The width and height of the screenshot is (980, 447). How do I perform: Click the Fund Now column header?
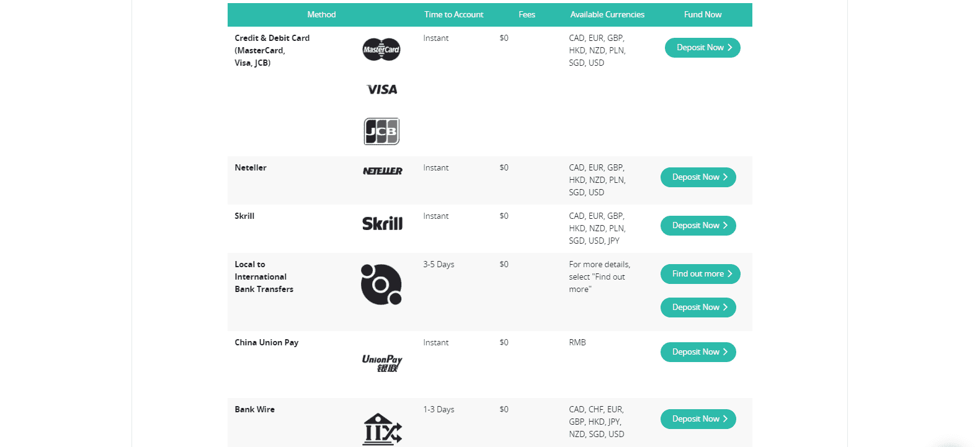[x=703, y=15]
